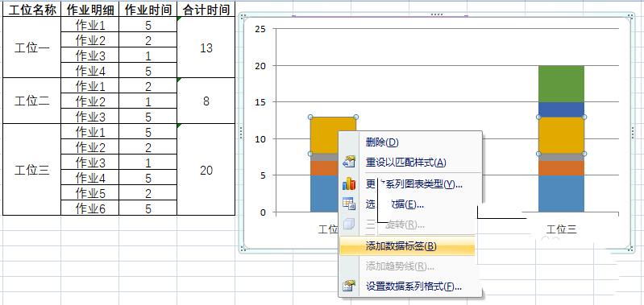The width and height of the screenshot is (644, 305).
Task: Click the Reset to Match Style icon
Action: 349,163
